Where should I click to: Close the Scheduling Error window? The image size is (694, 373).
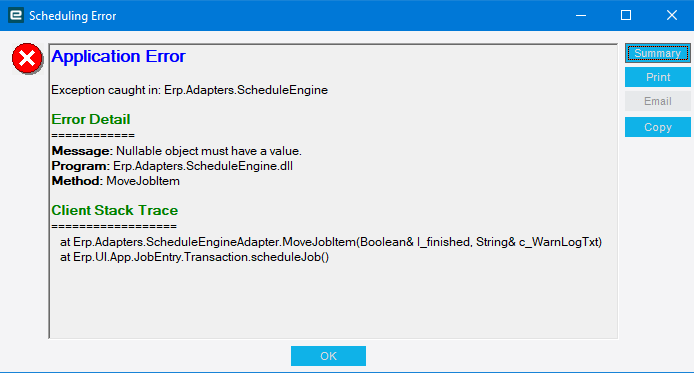pyautogui.click(x=672, y=15)
